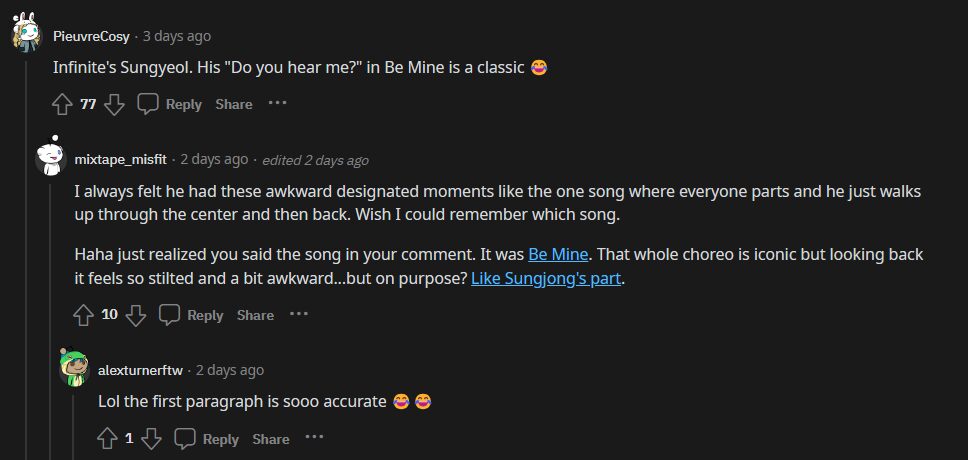The image size is (968, 460).
Task: Open more options on mixtape_misfit's comment
Action: (298, 314)
